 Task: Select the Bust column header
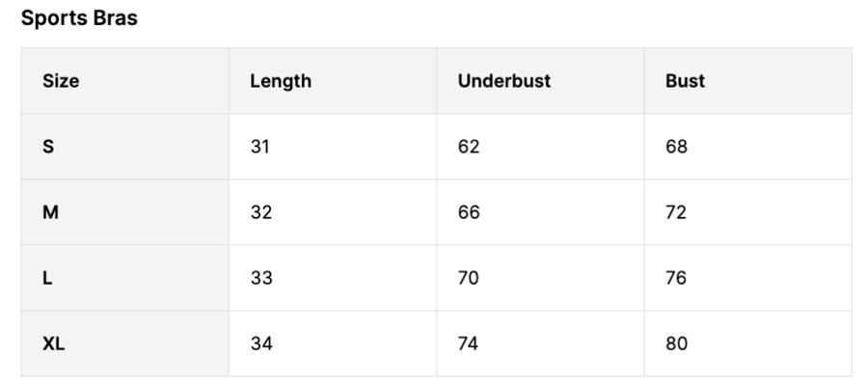(686, 81)
